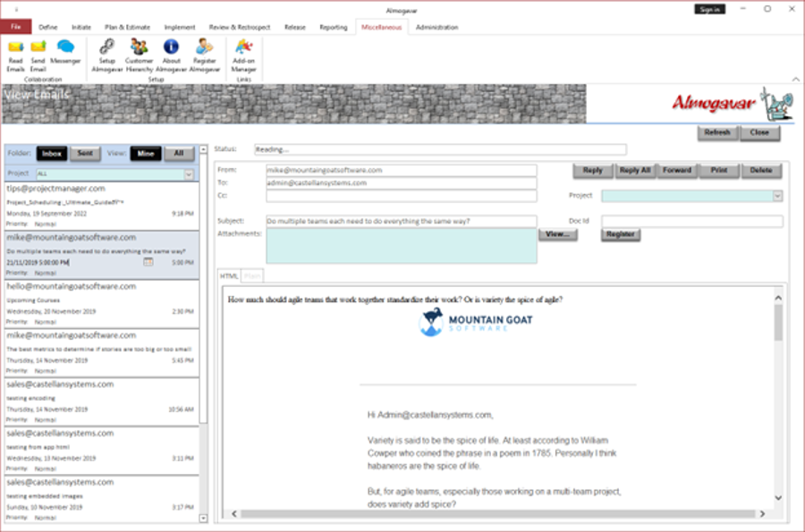Show only Mine emails
The image size is (805, 532).
point(146,154)
